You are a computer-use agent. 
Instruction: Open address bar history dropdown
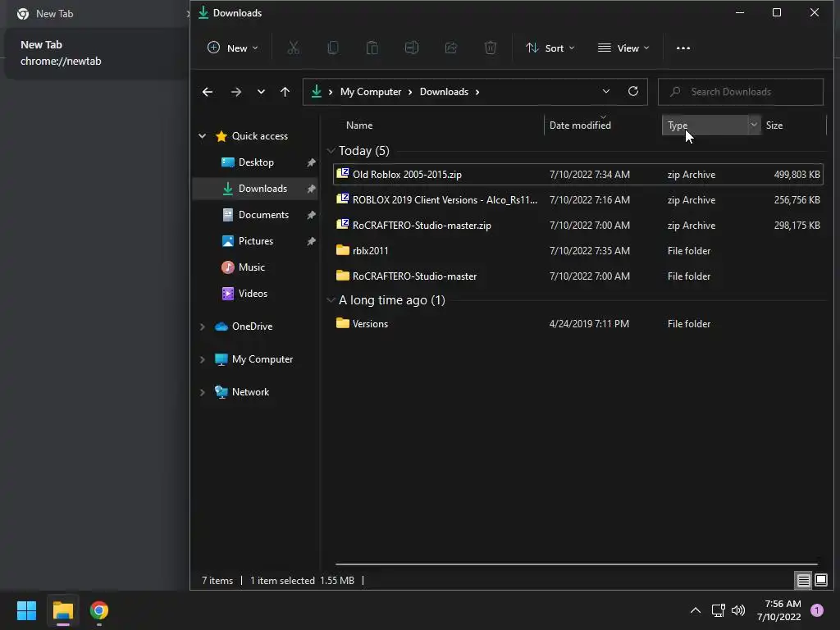coord(606,92)
